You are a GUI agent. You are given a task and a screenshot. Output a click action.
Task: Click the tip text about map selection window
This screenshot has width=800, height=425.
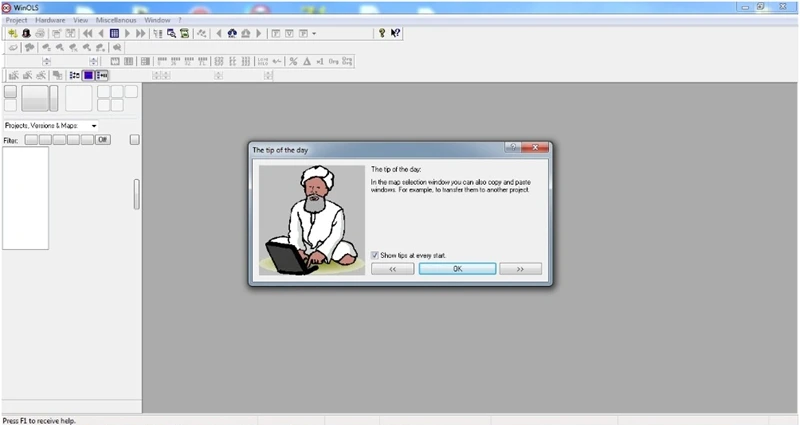tap(451, 186)
